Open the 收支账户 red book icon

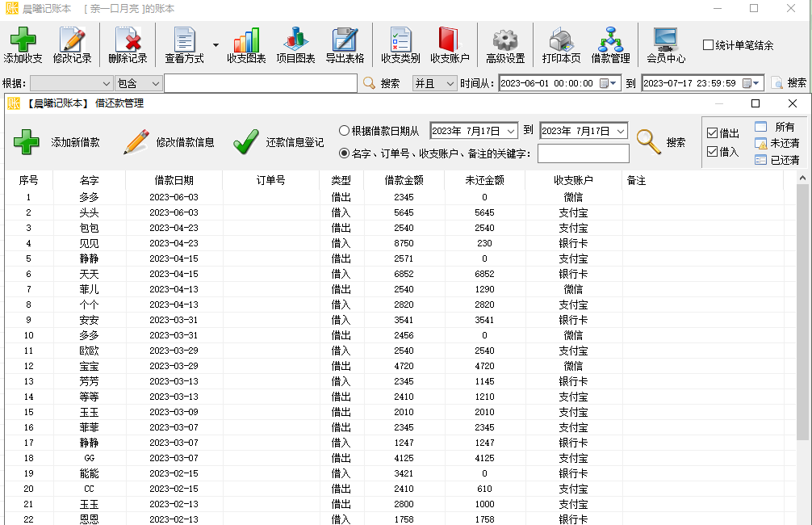449,40
